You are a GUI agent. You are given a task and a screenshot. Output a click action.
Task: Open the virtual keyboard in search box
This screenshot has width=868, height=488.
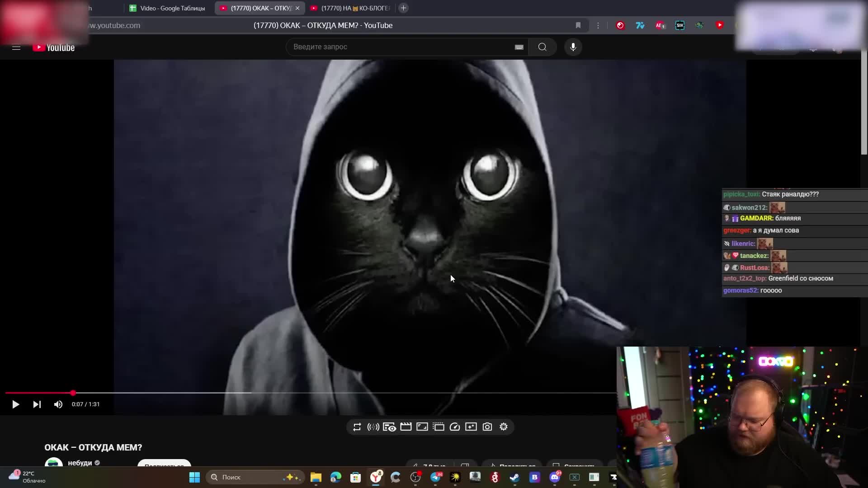pos(519,47)
